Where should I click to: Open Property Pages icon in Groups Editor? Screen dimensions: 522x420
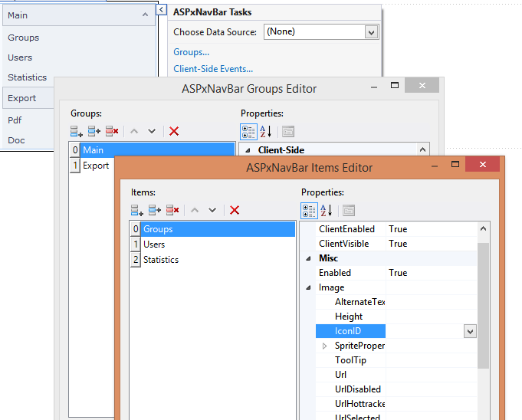pyautogui.click(x=288, y=132)
